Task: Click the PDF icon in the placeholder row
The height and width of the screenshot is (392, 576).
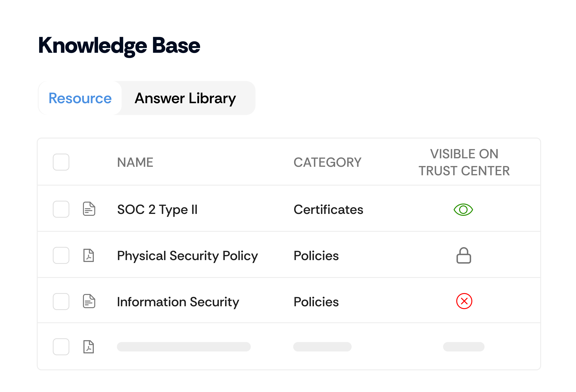Action: (x=89, y=347)
